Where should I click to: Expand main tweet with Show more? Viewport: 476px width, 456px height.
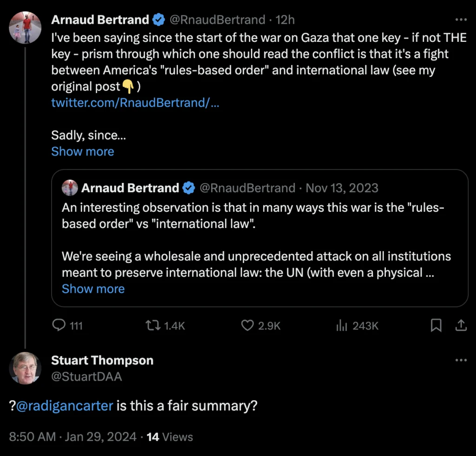82,152
